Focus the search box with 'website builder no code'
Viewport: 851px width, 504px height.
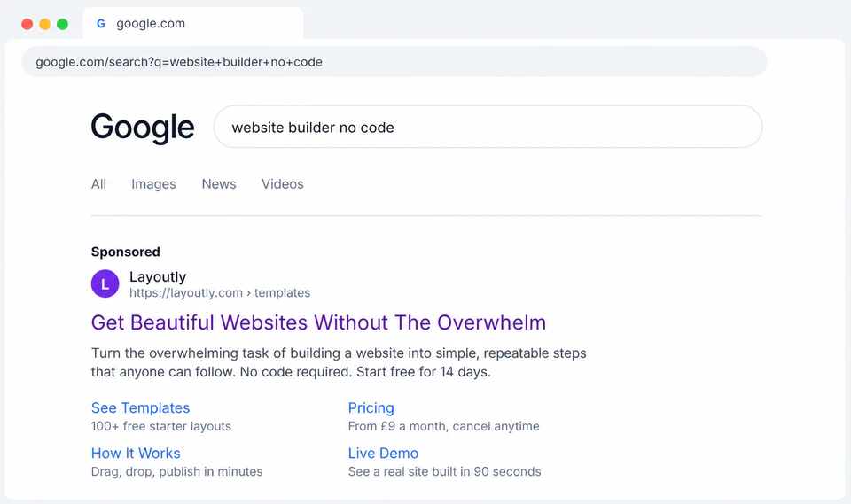pos(488,127)
